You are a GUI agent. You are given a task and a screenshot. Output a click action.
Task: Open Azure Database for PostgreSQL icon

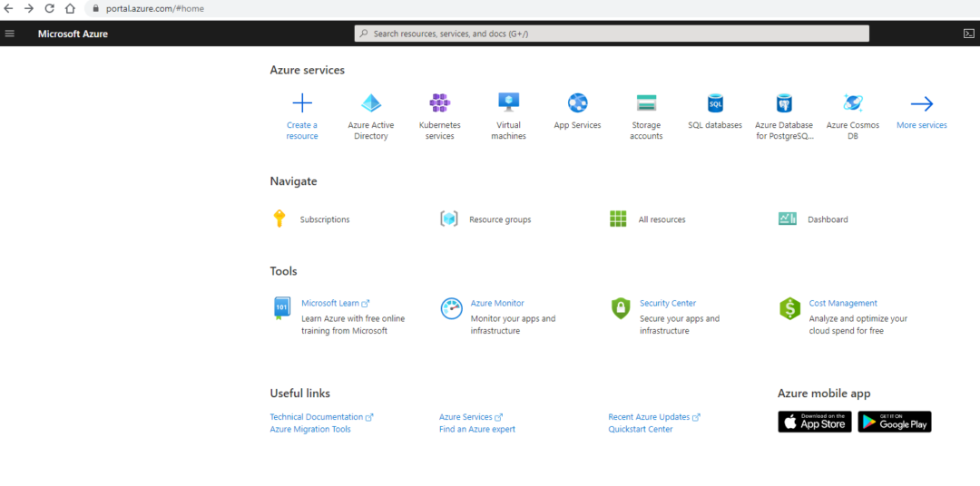[784, 103]
